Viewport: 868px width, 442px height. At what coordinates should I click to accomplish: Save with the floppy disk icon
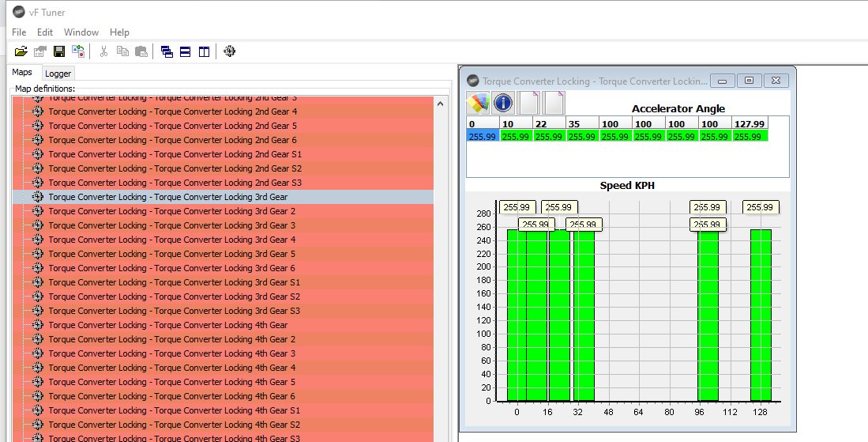[x=58, y=51]
